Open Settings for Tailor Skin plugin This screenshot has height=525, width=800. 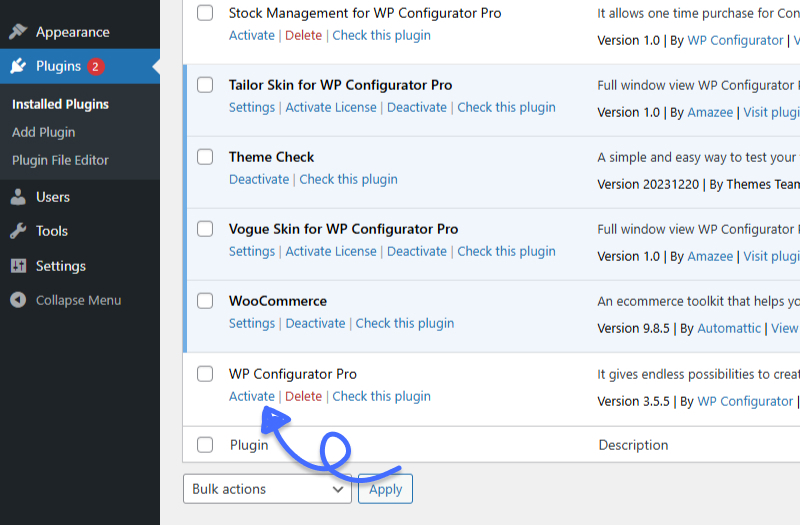252,107
